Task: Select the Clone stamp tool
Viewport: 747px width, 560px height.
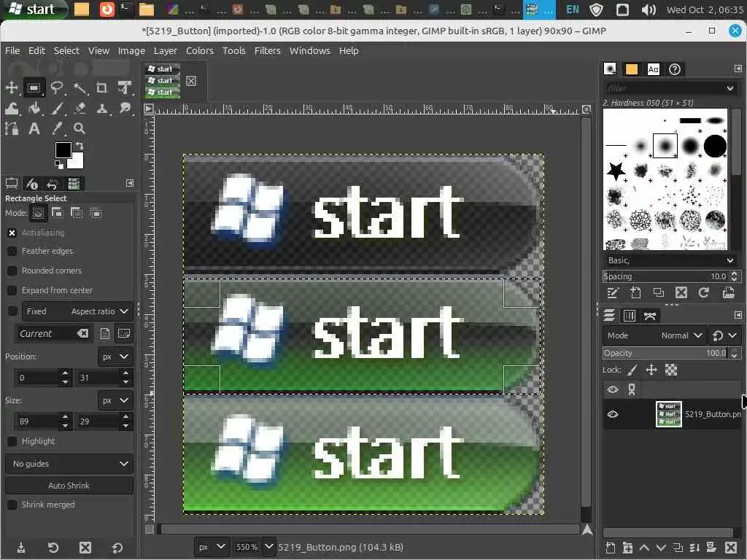Action: 102,109
